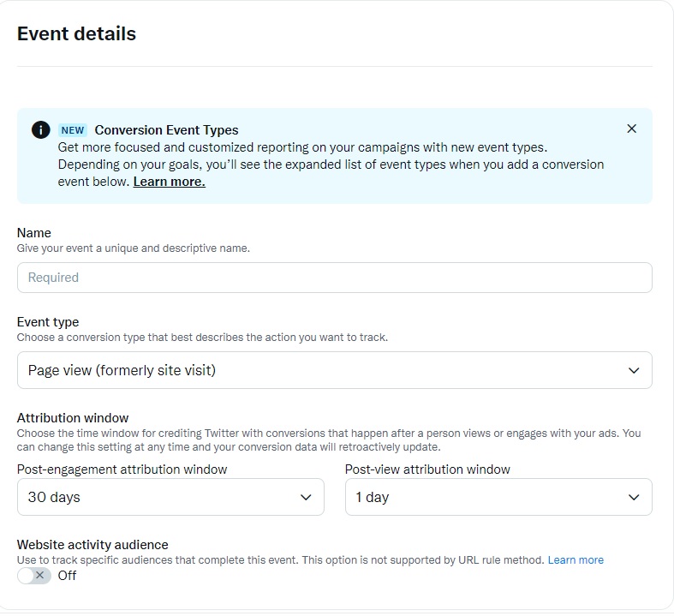Click the Event details heading
The height and width of the screenshot is (616, 674).
point(76,33)
